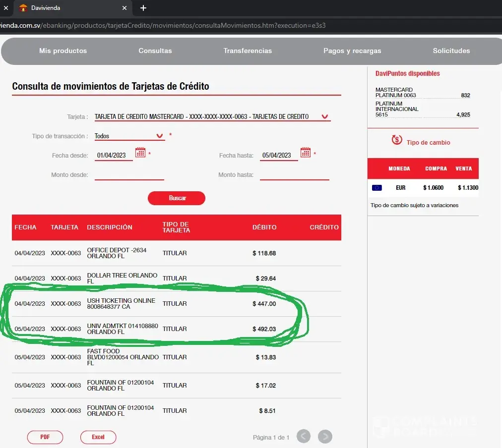
Task: Select the USH TICKETING ONLINE description
Action: point(121,303)
